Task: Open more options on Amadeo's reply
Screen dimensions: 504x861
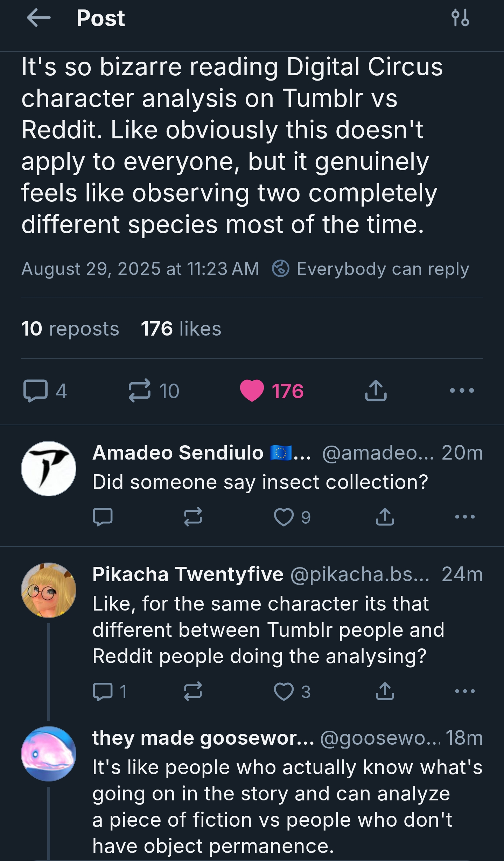Action: (x=464, y=517)
